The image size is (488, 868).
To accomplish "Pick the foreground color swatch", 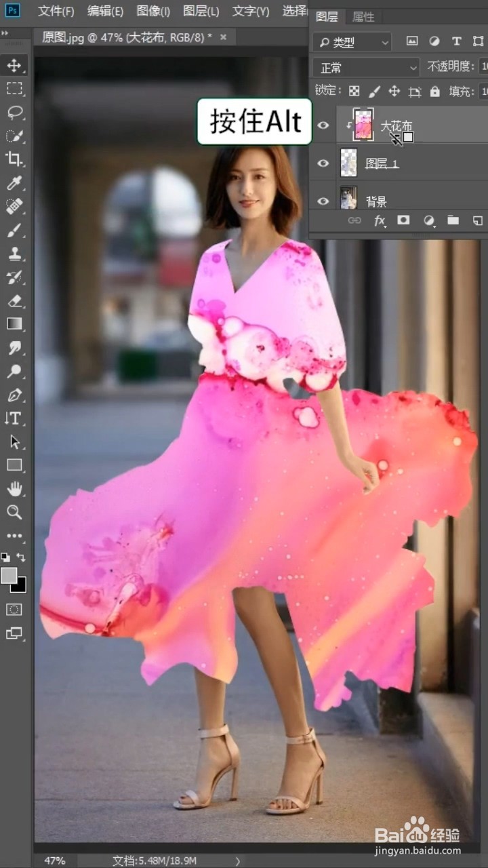I will pyautogui.click(x=9, y=576).
